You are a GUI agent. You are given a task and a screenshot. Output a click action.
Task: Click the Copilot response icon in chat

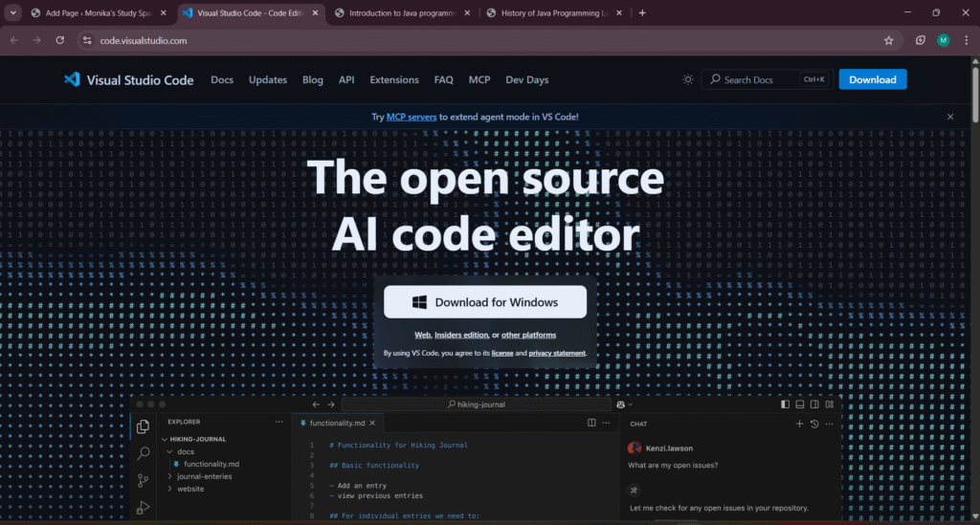(634, 490)
